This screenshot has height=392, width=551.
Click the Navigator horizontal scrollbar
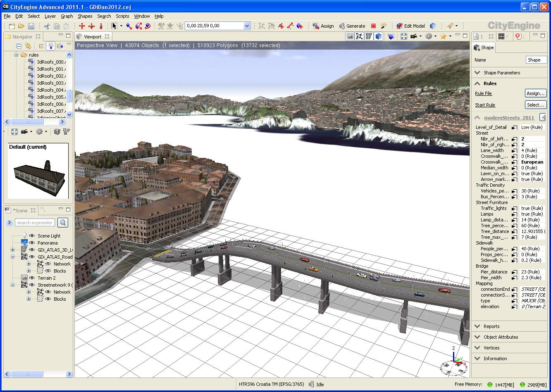pos(35,122)
